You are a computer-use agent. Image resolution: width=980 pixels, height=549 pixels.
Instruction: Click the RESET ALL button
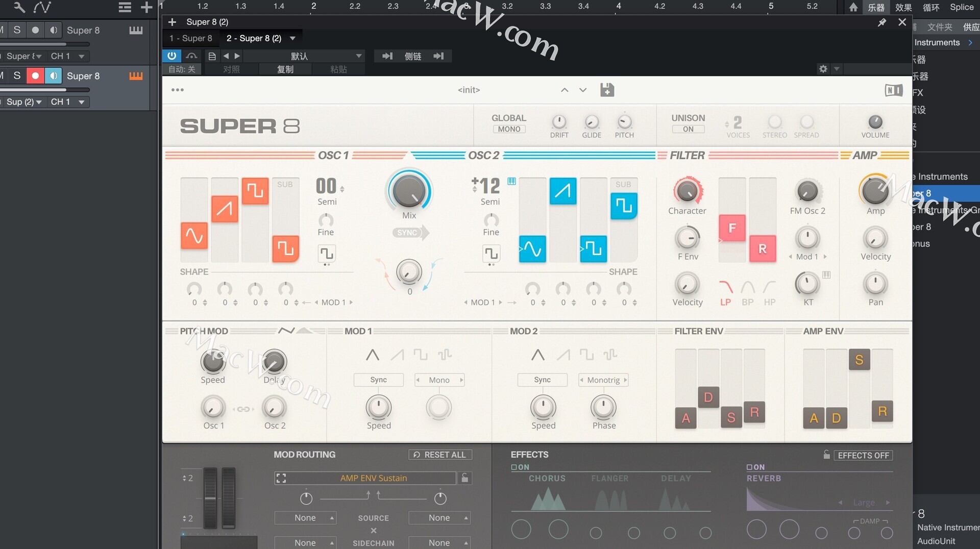[440, 455]
